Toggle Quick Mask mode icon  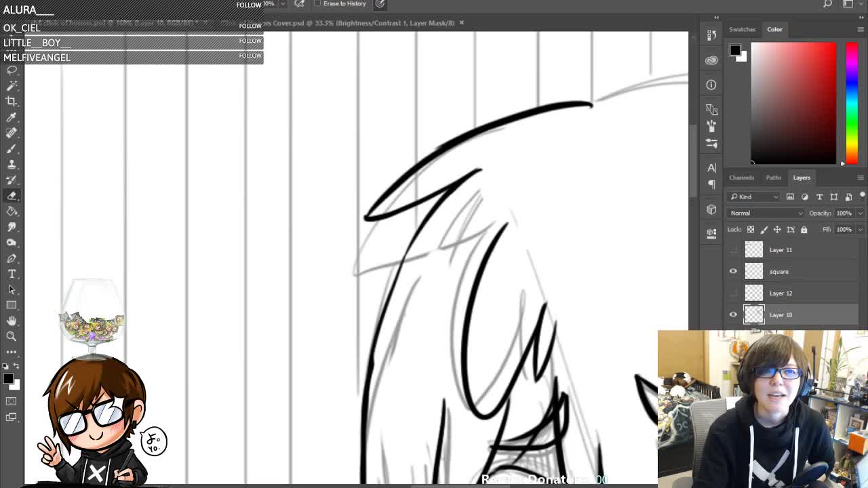pos(12,401)
